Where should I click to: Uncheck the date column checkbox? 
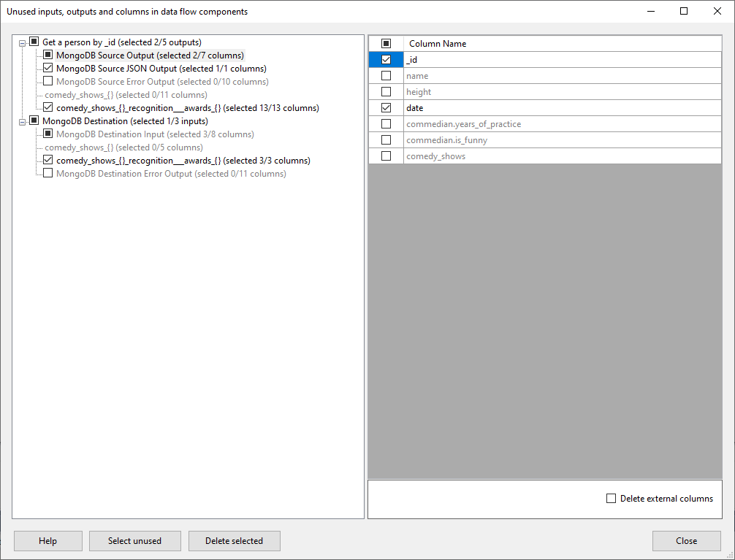386,108
